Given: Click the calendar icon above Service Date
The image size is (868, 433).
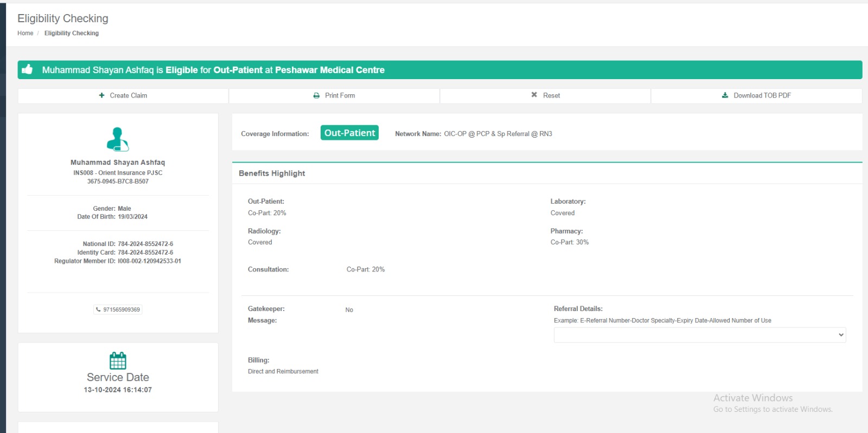Looking at the screenshot, I should [118, 360].
